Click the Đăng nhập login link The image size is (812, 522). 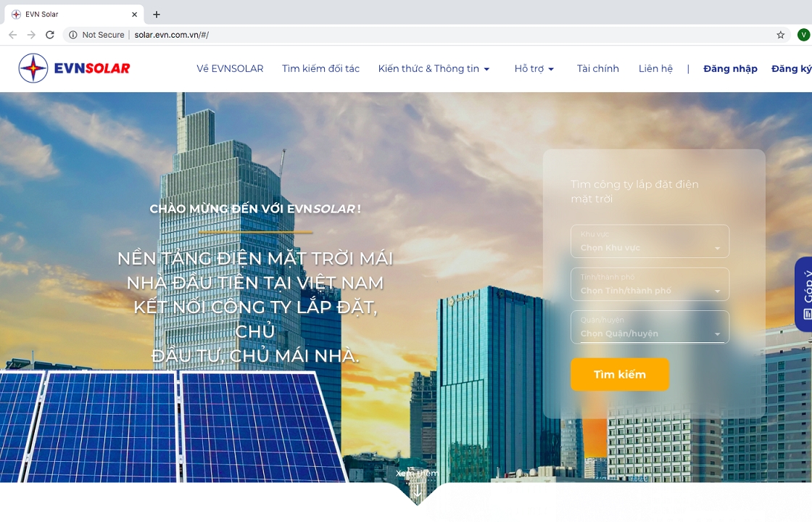click(730, 68)
